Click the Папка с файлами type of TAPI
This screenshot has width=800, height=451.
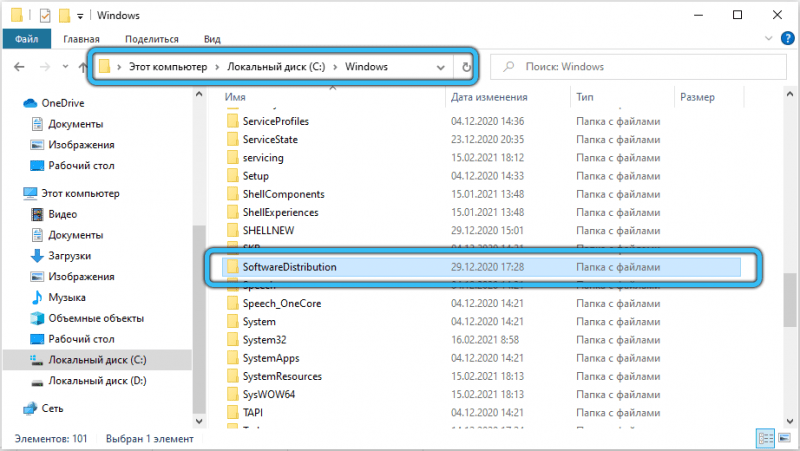(x=618, y=413)
